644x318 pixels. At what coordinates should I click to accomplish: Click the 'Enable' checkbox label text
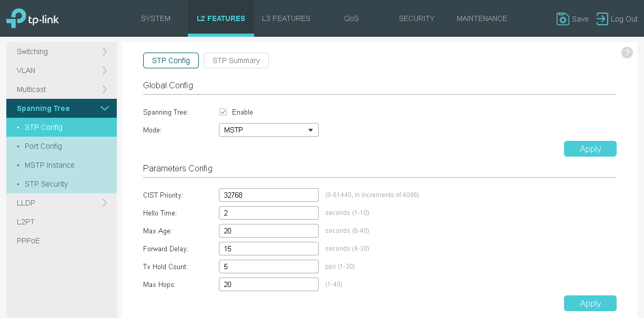pos(243,112)
